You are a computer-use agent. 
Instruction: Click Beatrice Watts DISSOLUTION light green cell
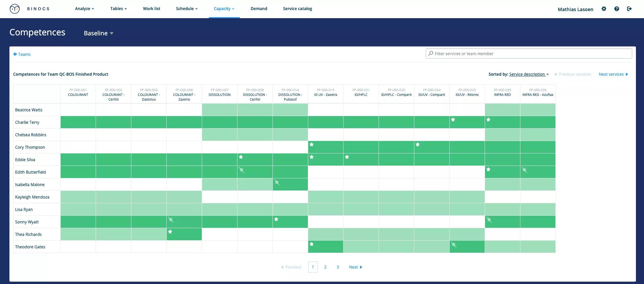[220, 110]
